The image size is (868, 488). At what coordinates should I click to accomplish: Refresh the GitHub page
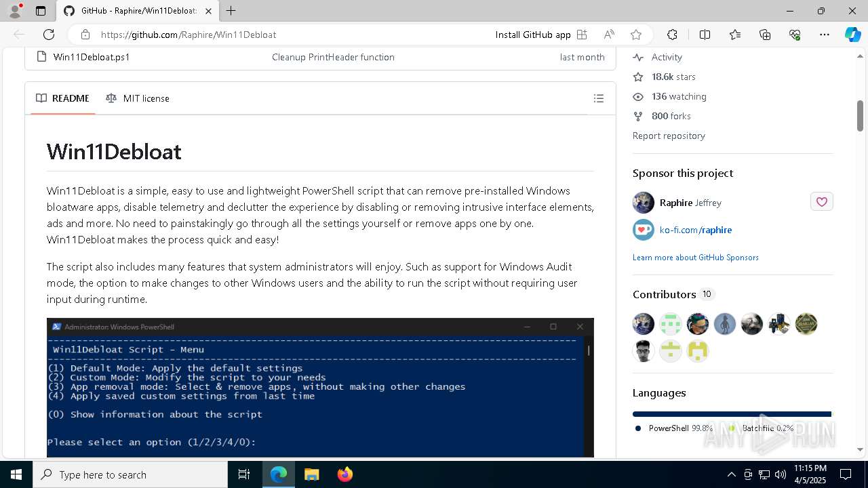[x=49, y=35]
